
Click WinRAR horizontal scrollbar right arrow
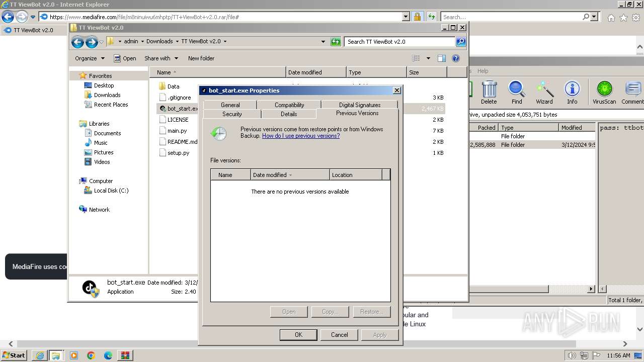click(x=591, y=289)
